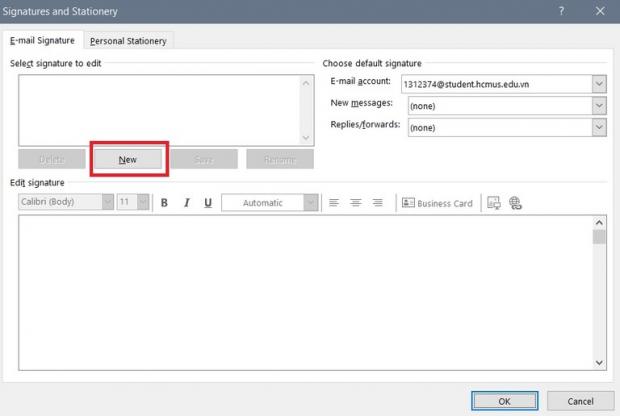The height and width of the screenshot is (416, 620).
Task: Insert picture into signature
Action: pos(494,203)
